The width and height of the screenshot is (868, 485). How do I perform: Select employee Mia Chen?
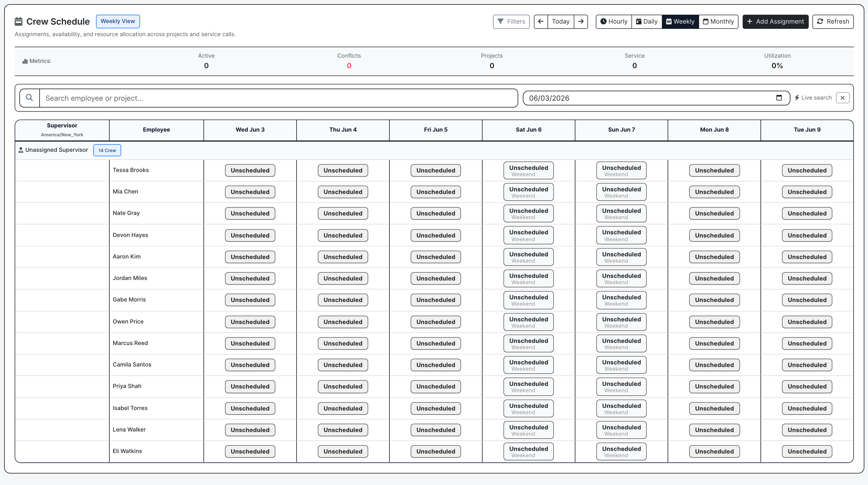coord(125,192)
